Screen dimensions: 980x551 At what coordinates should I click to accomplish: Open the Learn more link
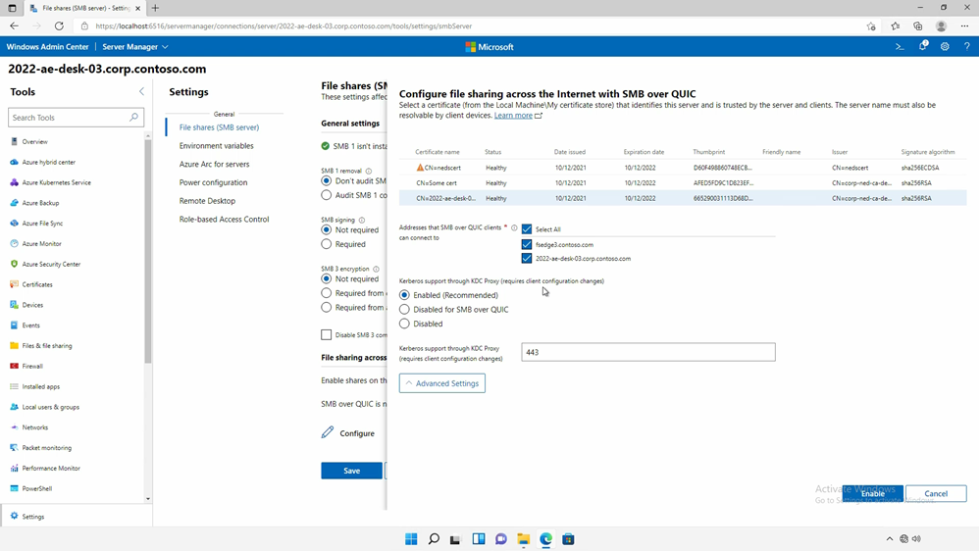(513, 116)
